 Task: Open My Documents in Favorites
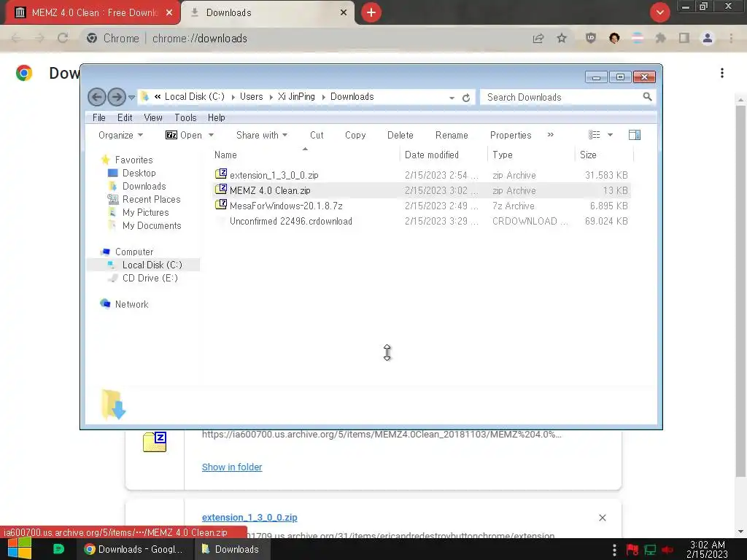point(152,226)
